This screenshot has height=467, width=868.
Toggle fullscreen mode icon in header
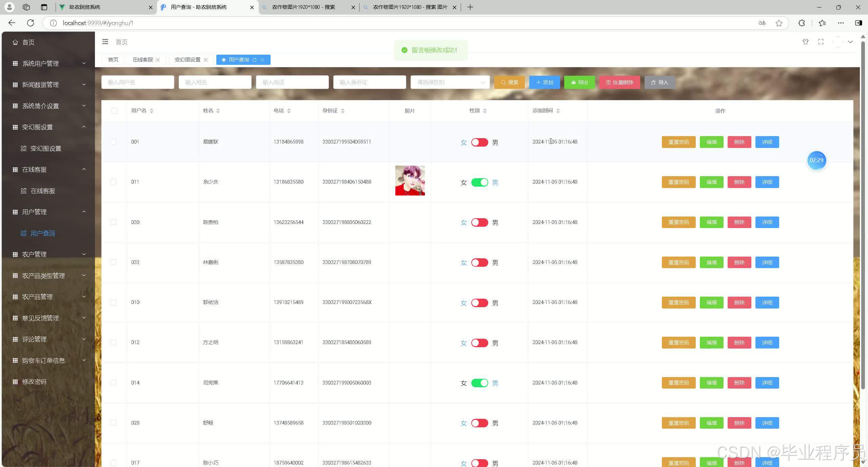point(821,42)
